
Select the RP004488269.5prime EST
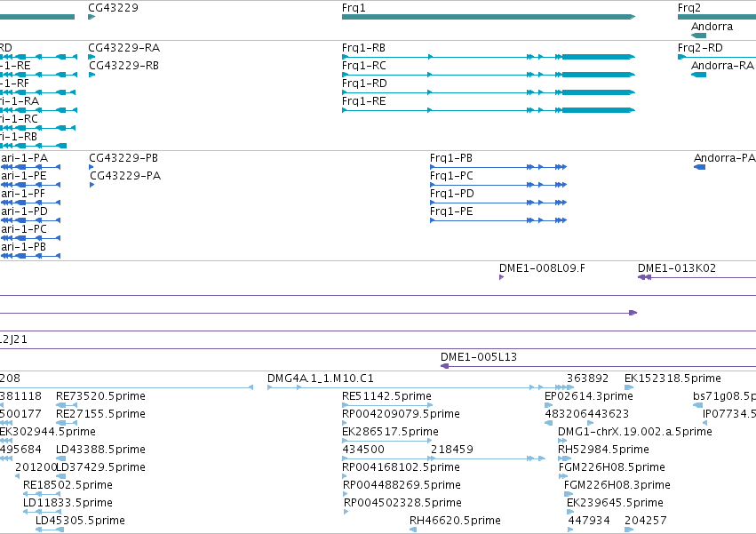coord(346,494)
